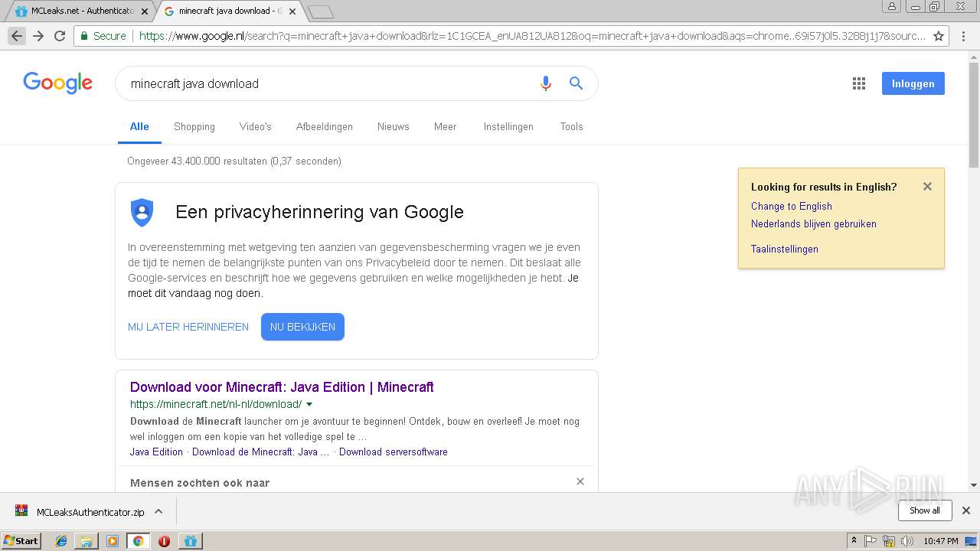
Task: Launch Internet Explorer from the taskbar
Action: pos(61,541)
